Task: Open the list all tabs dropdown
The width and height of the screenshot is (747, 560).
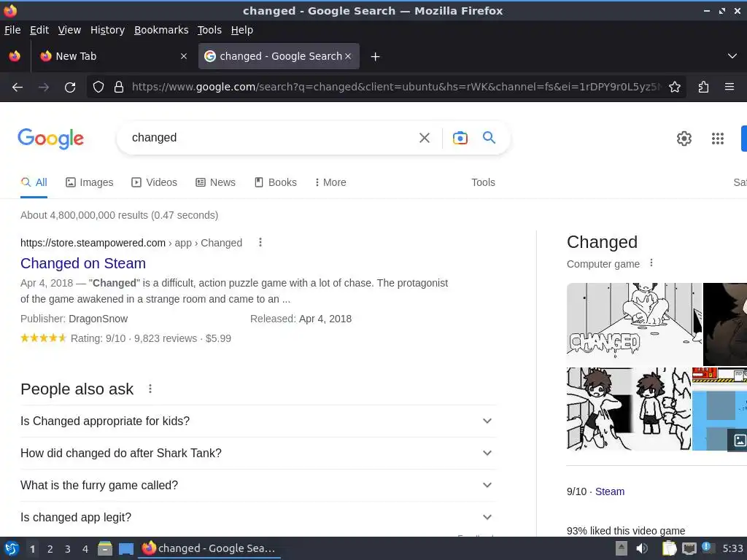Action: point(732,56)
